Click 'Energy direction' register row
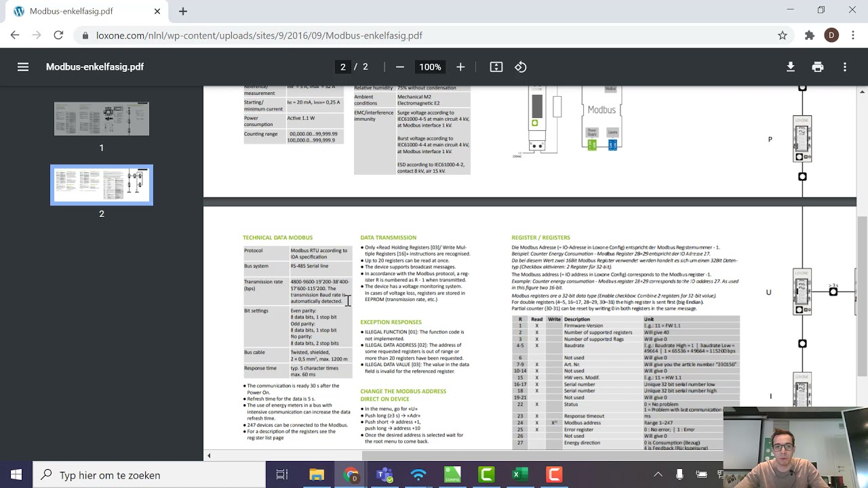868x488 pixels. (582, 443)
